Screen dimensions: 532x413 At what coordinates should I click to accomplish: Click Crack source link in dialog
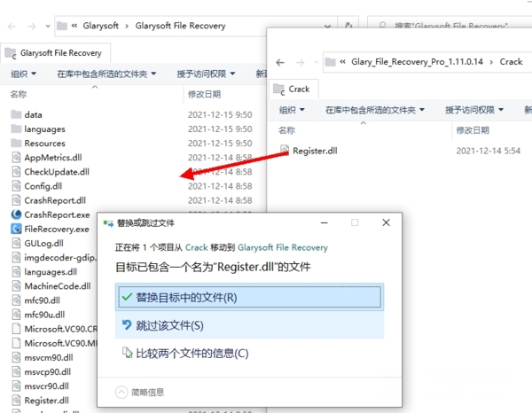(197, 247)
